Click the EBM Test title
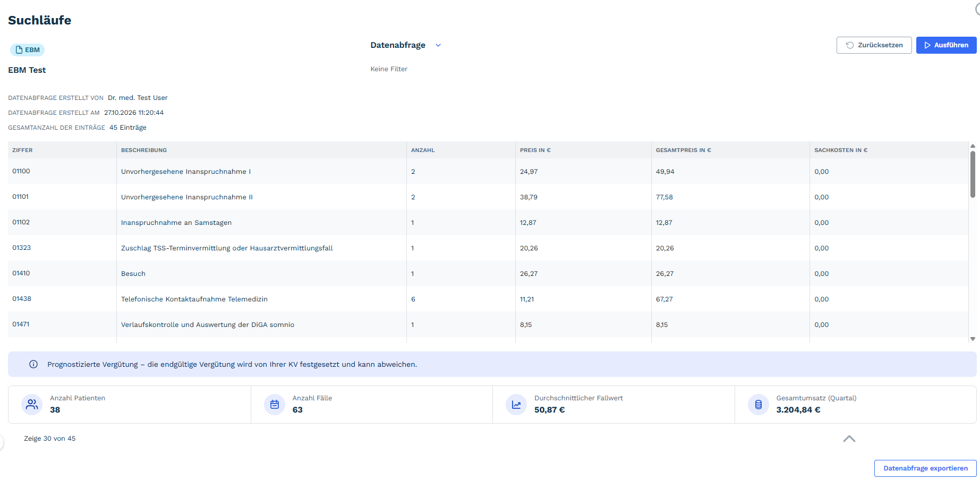Viewport: 980px width, 479px height. pos(27,70)
